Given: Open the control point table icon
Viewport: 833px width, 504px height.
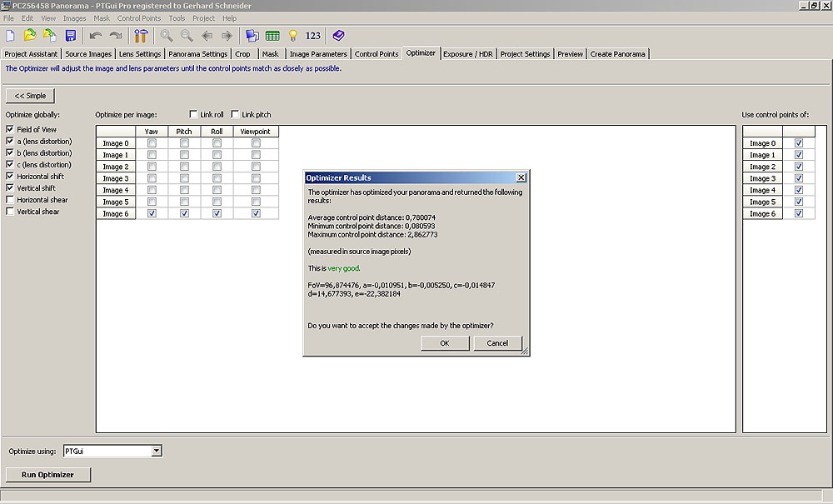Looking at the screenshot, I should 272,36.
